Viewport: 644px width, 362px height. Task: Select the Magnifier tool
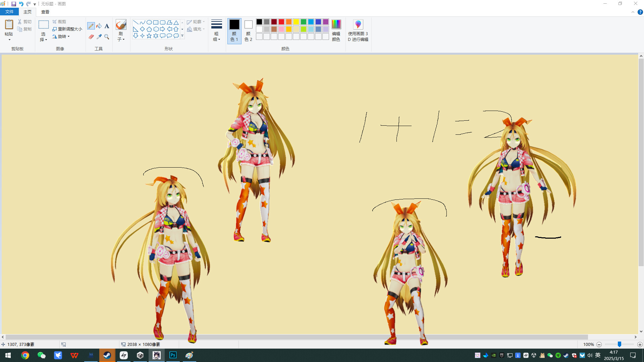tap(107, 37)
